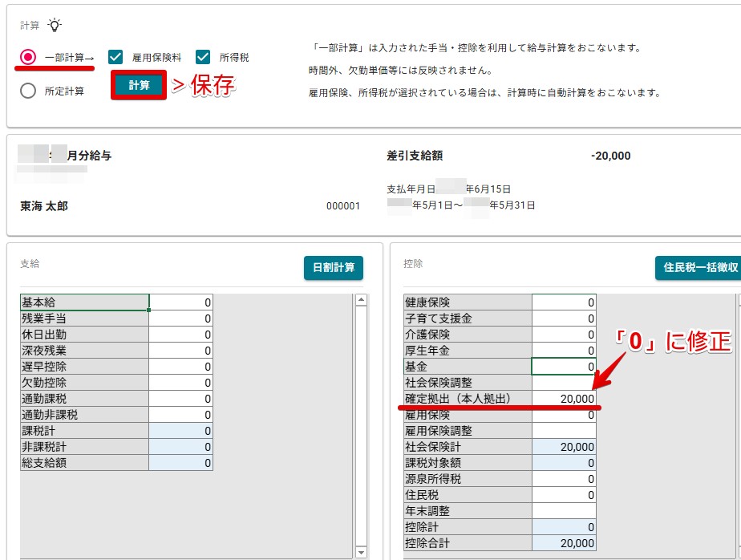Image resolution: width=741 pixels, height=560 pixels.
Task: Click the 社会保険調整 value cell
Action: point(565,383)
